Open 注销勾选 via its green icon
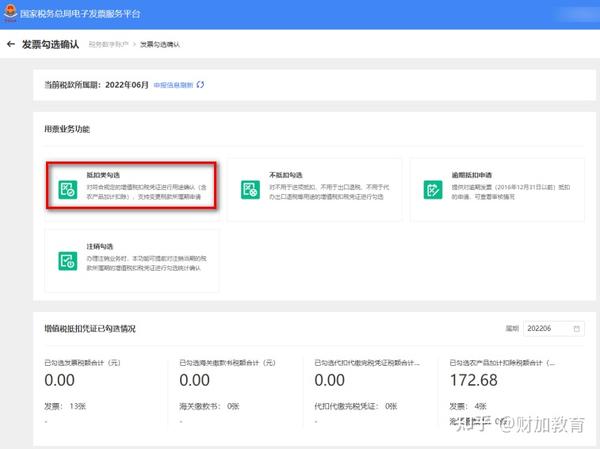This screenshot has width=600, height=449. tap(68, 261)
